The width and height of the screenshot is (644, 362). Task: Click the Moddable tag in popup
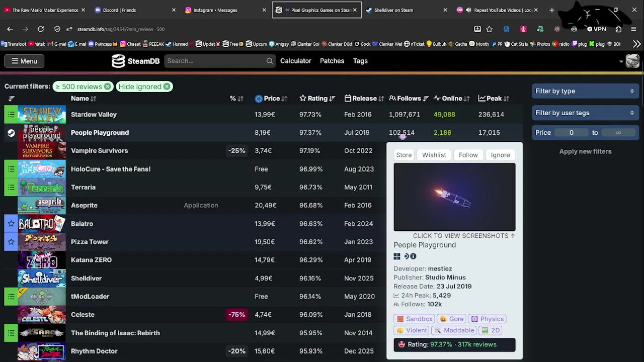tap(454, 330)
